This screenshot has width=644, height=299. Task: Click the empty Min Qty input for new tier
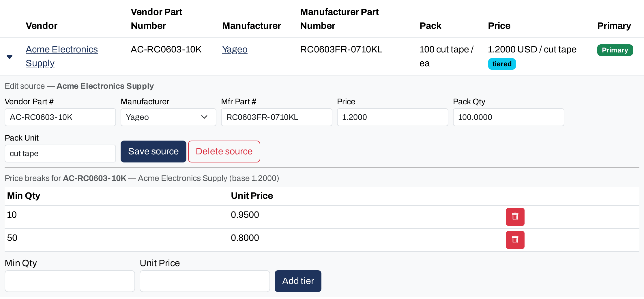tap(70, 281)
